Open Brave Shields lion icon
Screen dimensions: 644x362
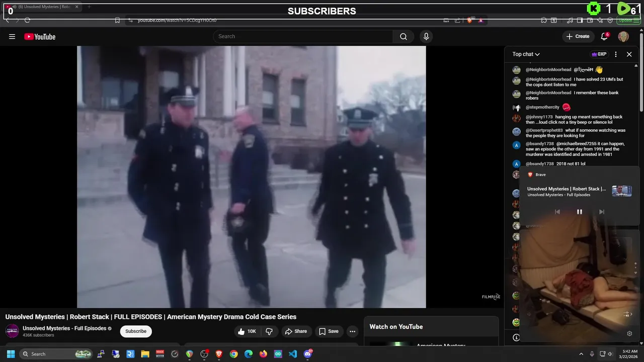[469, 20]
